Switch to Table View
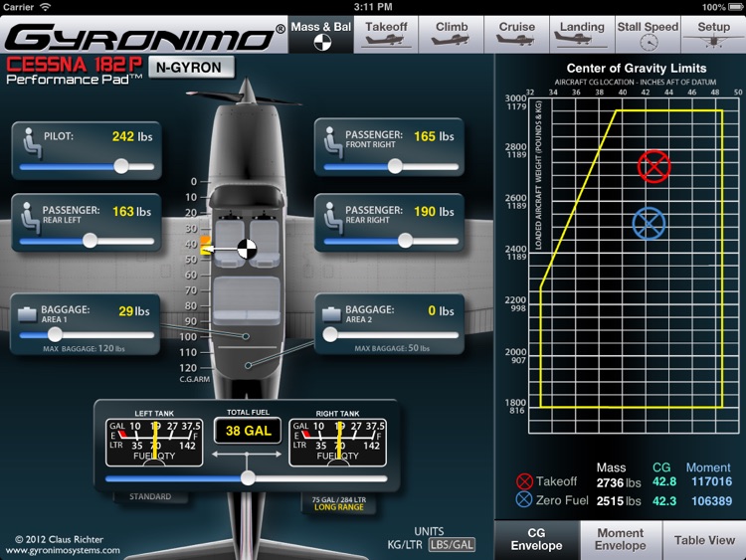Viewport: 746px width, 560px height. coord(704,540)
